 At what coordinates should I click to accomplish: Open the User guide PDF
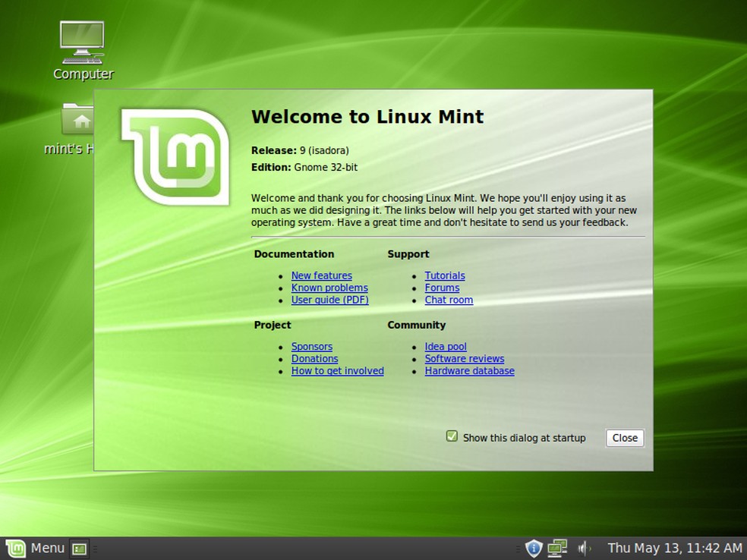coord(329,300)
